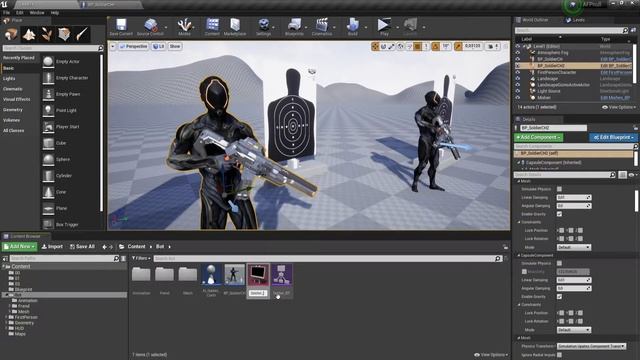Select the Landscape mode mountain icon
640x360 pixels.
click(29, 35)
